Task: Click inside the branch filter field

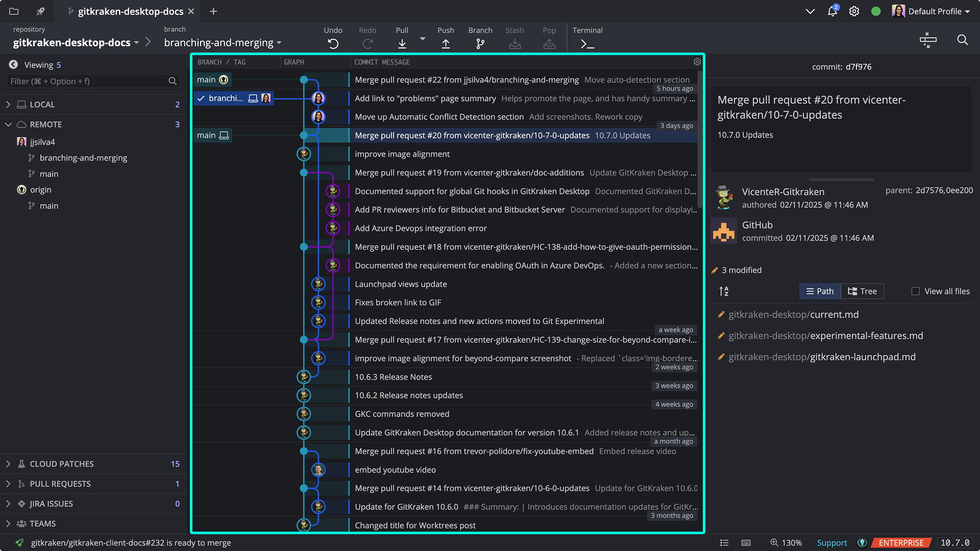Action: click(87, 81)
